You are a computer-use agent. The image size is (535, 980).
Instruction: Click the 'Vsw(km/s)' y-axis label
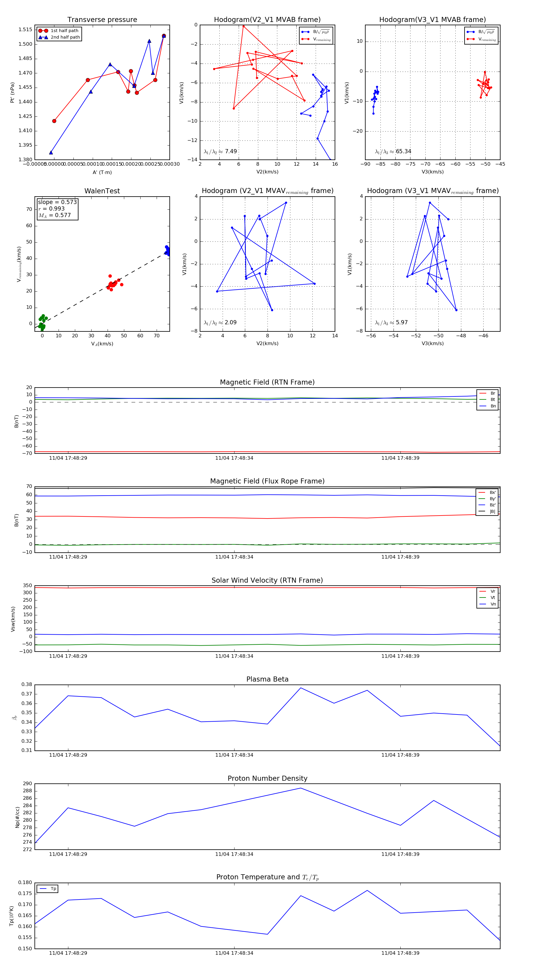coord(13,619)
